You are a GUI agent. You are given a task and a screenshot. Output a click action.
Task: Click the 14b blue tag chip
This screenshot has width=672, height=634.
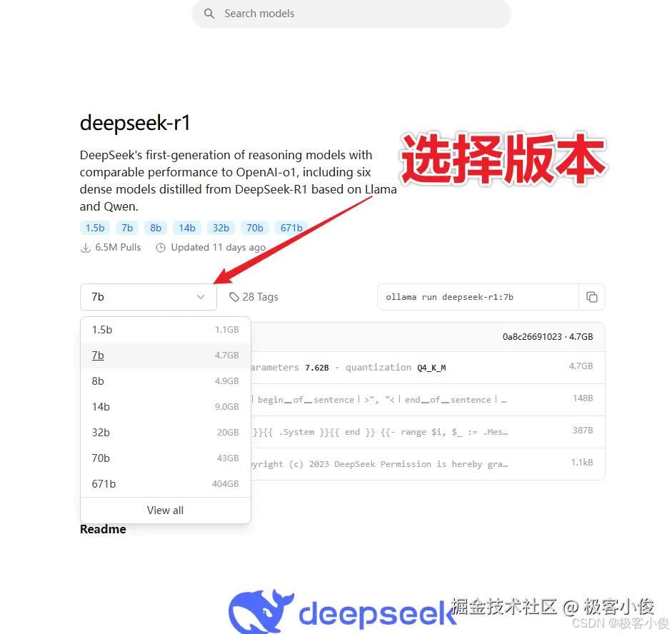187,228
